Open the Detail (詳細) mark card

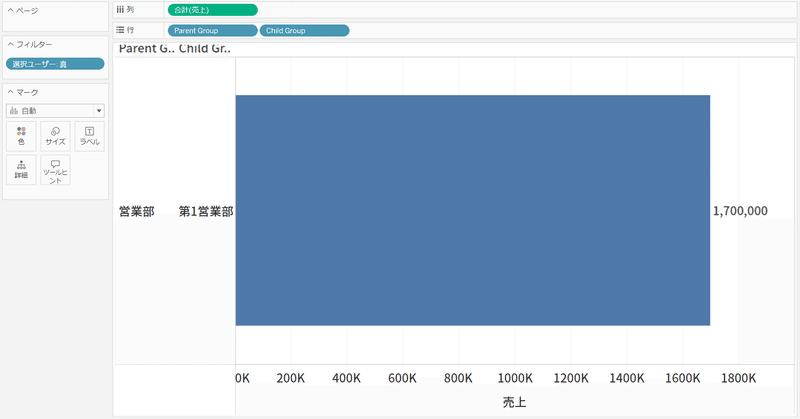pyautogui.click(x=21, y=169)
